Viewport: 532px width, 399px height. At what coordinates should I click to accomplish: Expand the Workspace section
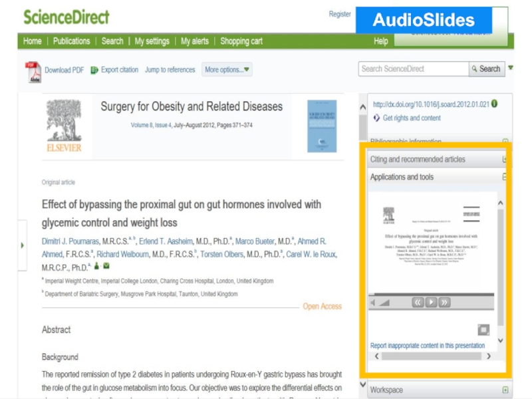tap(505, 390)
